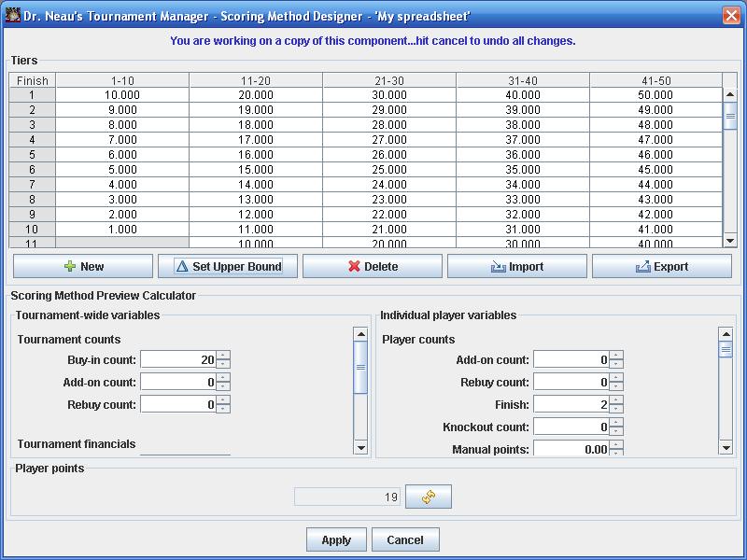Click player variables scroll up arrow
The image size is (747, 560).
click(726, 334)
